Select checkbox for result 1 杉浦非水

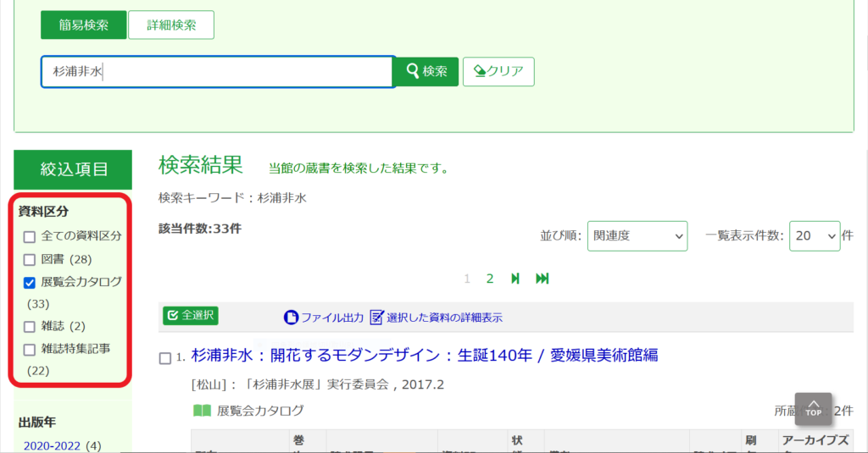165,358
